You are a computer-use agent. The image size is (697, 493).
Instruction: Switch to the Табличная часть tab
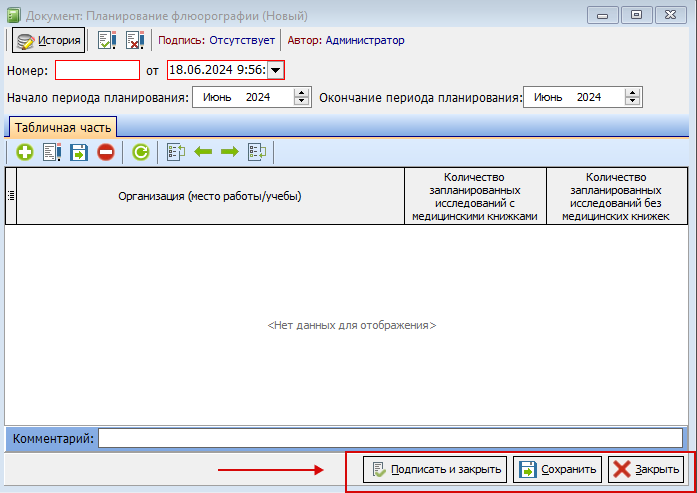[x=63, y=128]
